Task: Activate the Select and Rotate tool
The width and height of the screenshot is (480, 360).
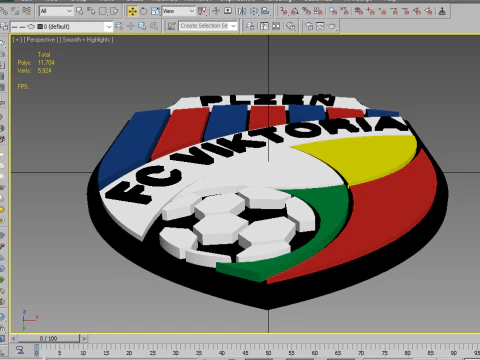Action: [144, 11]
